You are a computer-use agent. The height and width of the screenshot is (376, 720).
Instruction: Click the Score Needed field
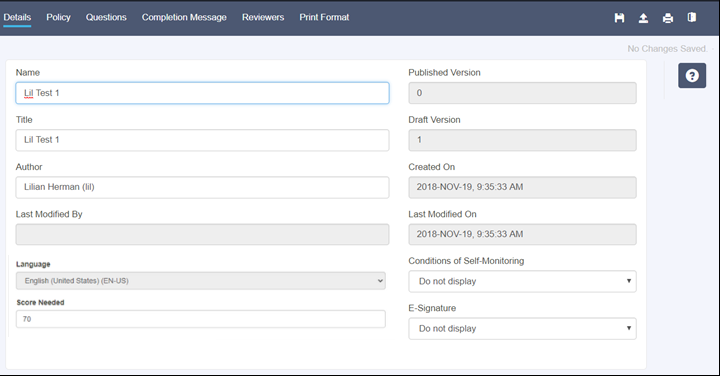click(201, 319)
